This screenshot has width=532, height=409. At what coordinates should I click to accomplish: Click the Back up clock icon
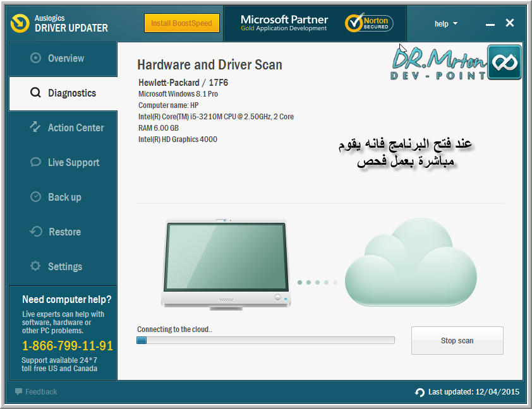pos(35,197)
